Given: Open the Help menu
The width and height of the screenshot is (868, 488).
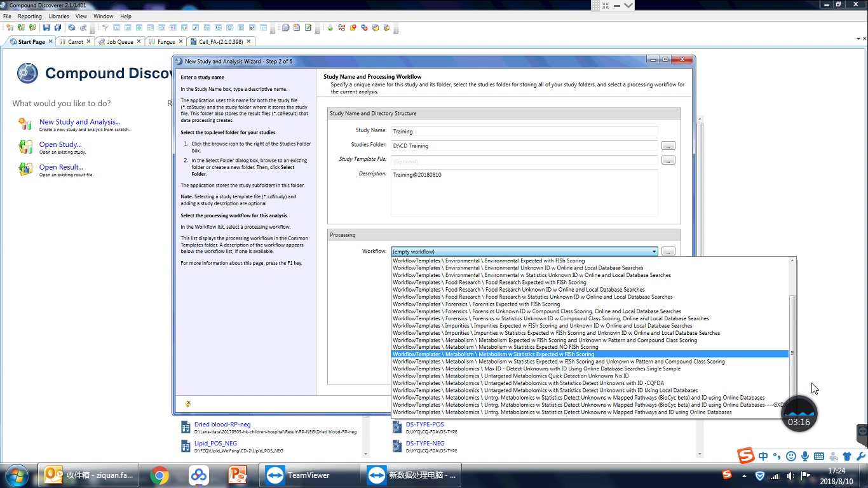Looking at the screenshot, I should coord(126,16).
